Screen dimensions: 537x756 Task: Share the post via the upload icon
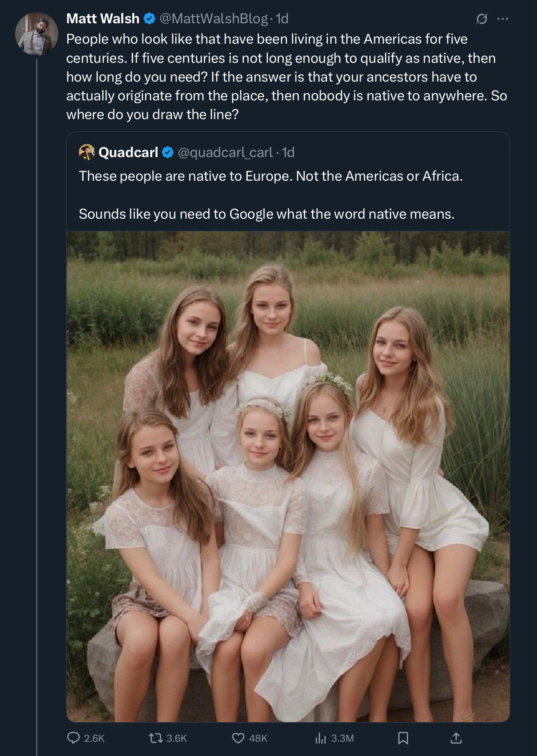[x=456, y=738]
